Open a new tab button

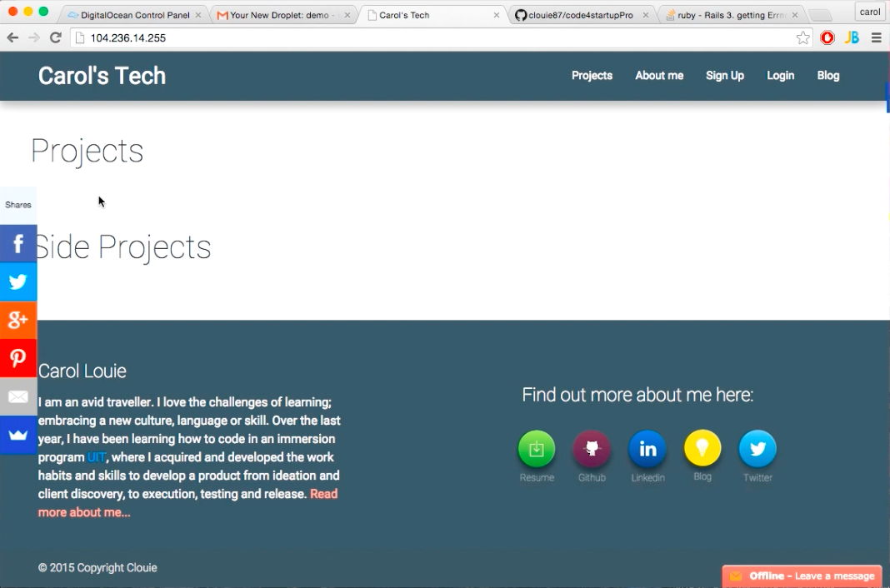click(x=819, y=15)
